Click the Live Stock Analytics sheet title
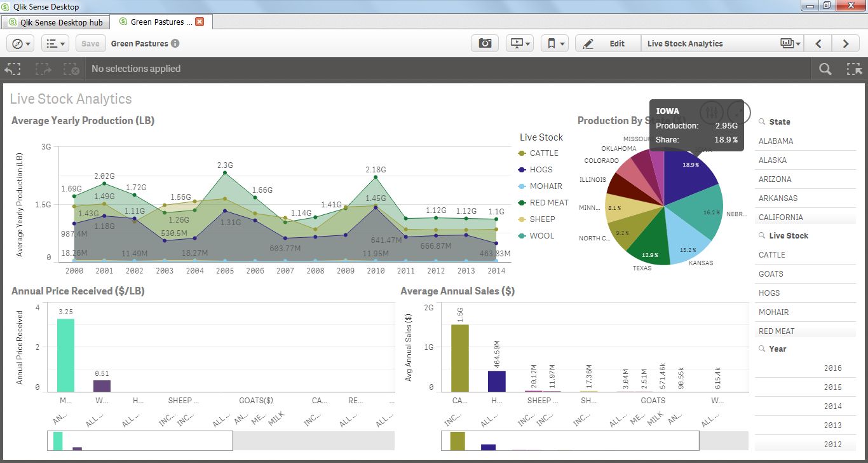The image size is (868, 463). click(x=71, y=99)
